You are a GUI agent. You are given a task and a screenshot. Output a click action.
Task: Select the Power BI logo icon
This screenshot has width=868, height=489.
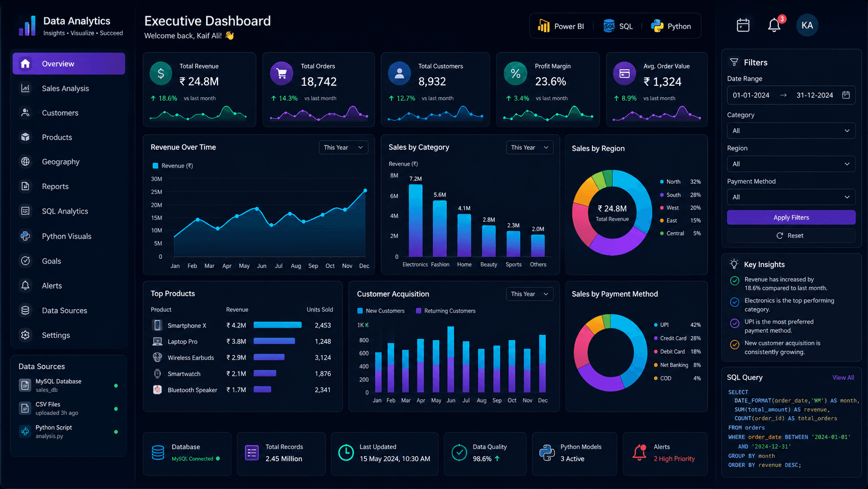[x=544, y=26]
